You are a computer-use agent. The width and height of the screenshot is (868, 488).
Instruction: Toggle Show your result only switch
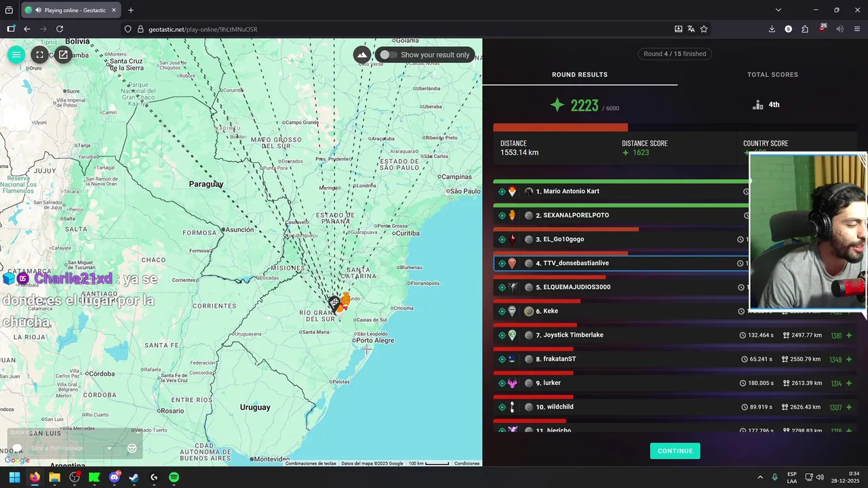coord(388,55)
